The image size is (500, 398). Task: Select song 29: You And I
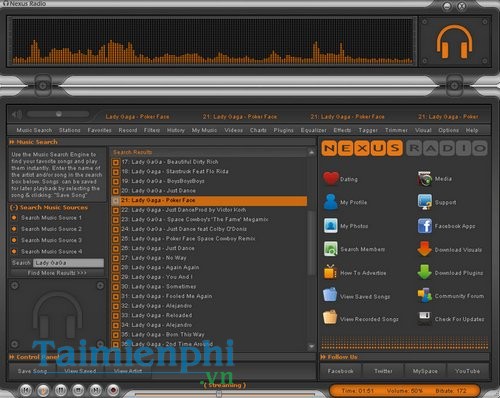point(157,277)
